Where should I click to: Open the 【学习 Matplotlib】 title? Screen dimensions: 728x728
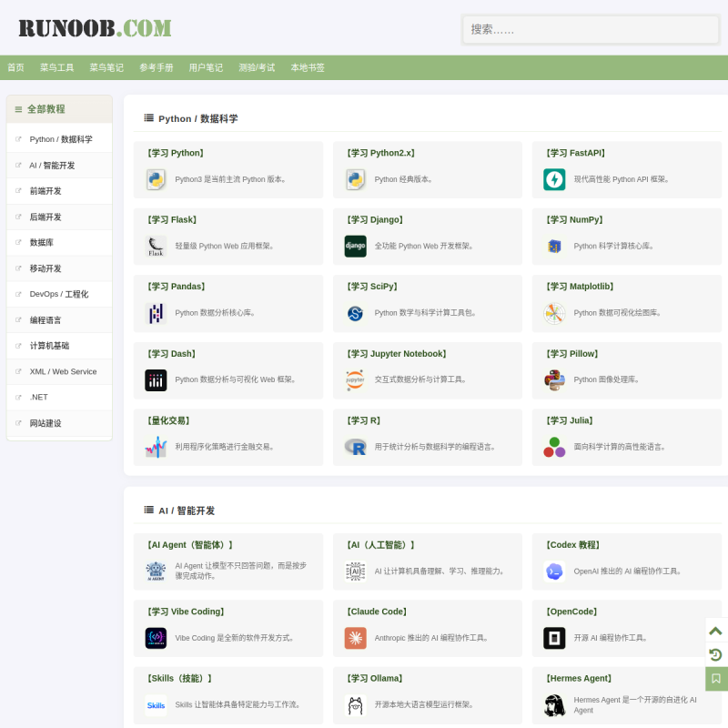580,287
